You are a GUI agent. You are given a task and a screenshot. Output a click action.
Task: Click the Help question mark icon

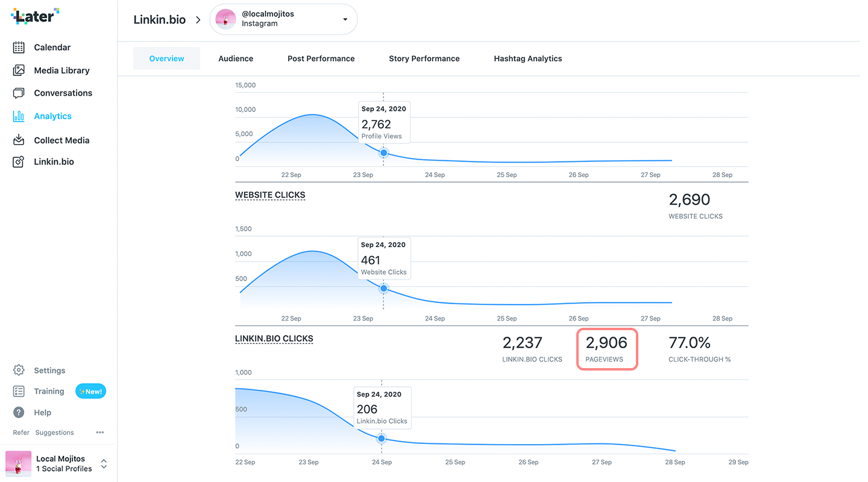pos(19,413)
